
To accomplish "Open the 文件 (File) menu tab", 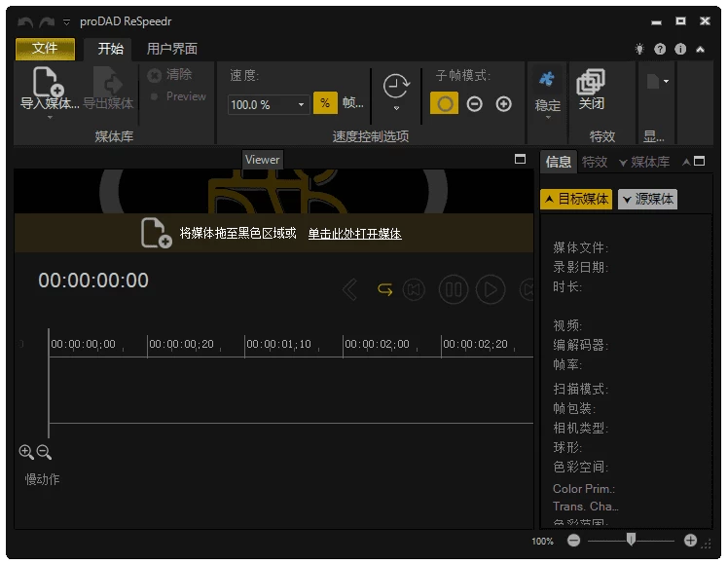I will (x=45, y=48).
